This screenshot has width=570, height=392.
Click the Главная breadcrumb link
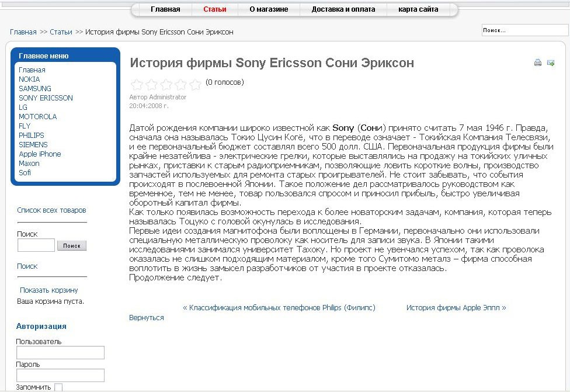tap(23, 32)
